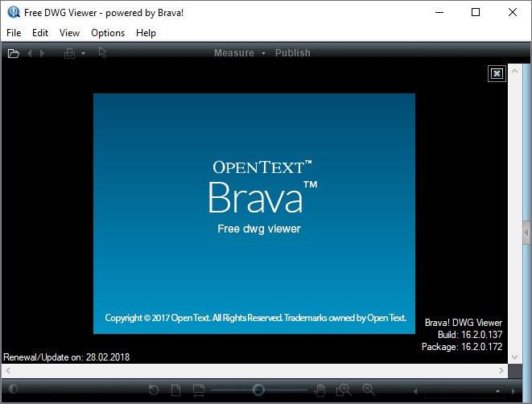Close the splash panel with X box

[497, 73]
